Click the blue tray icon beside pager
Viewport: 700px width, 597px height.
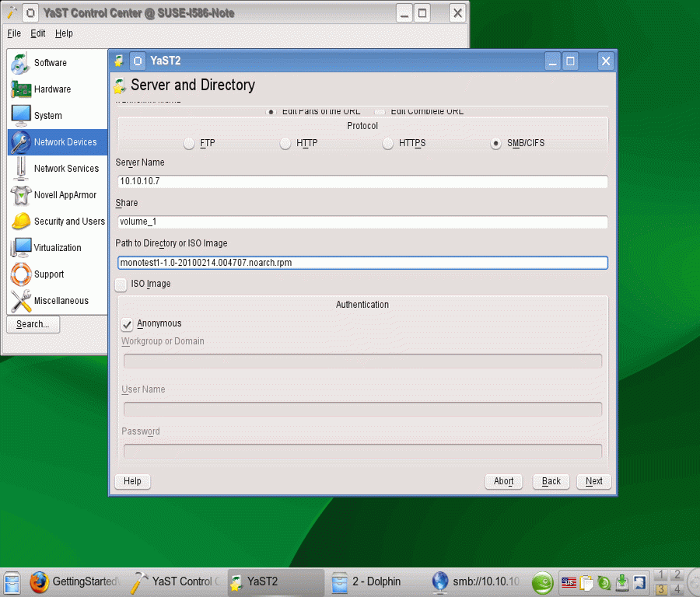[x=640, y=583]
